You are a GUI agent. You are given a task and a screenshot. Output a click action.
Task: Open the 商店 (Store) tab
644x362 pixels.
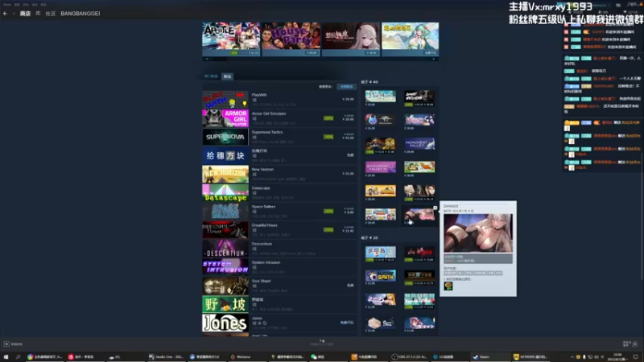click(x=25, y=14)
